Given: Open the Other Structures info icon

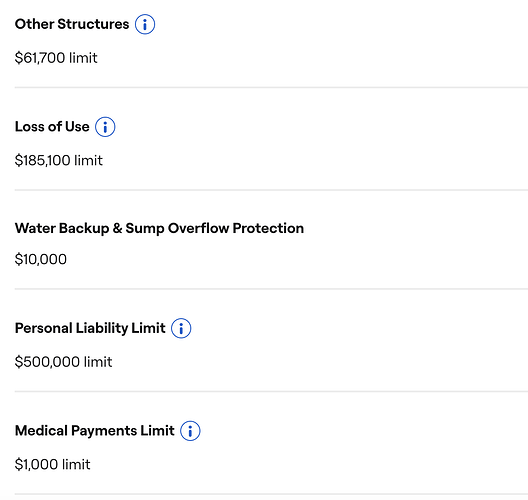Looking at the screenshot, I should click(x=145, y=24).
